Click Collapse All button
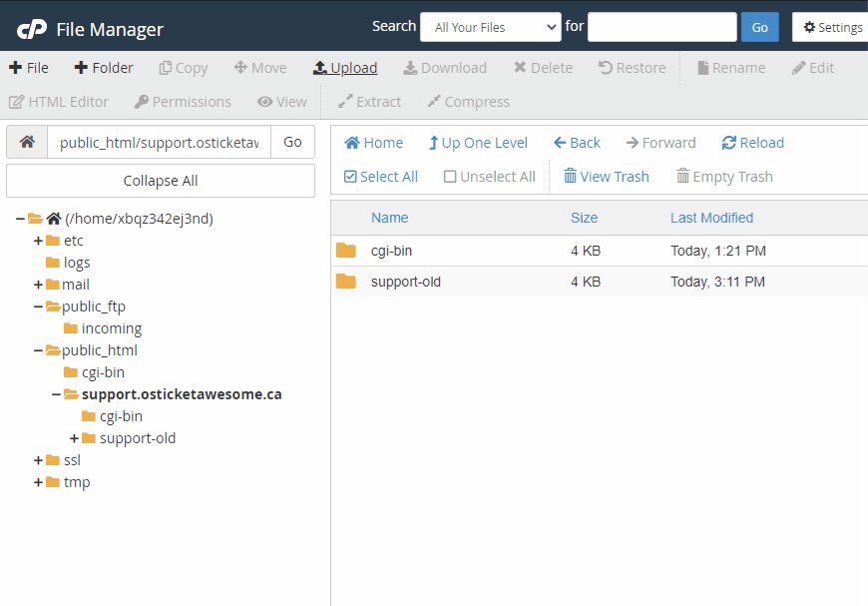This screenshot has width=868, height=606. [x=161, y=181]
